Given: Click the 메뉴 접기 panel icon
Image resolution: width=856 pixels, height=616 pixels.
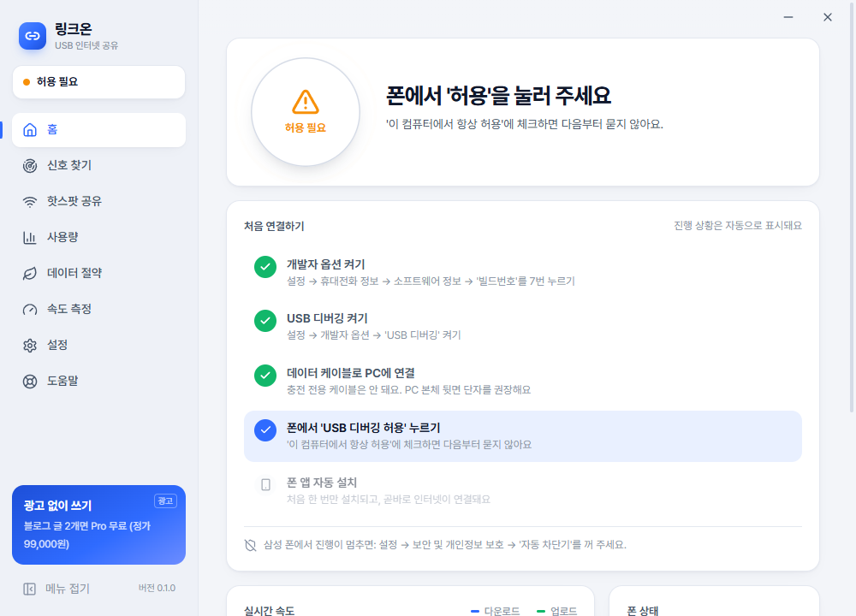Looking at the screenshot, I should (x=29, y=589).
